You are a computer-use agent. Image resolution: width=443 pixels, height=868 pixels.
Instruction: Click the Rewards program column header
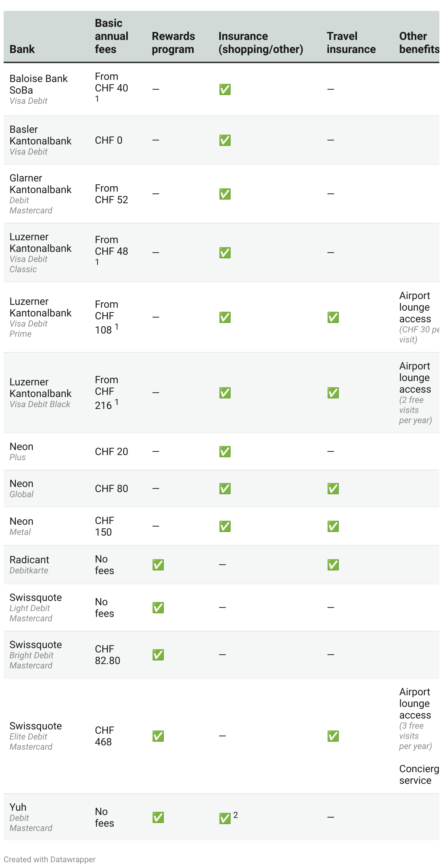[173, 42]
